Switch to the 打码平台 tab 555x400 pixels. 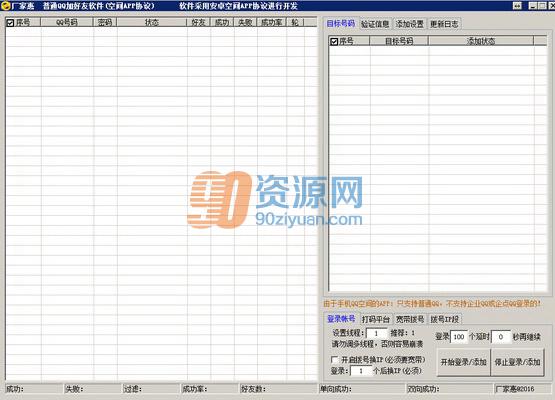point(375,319)
